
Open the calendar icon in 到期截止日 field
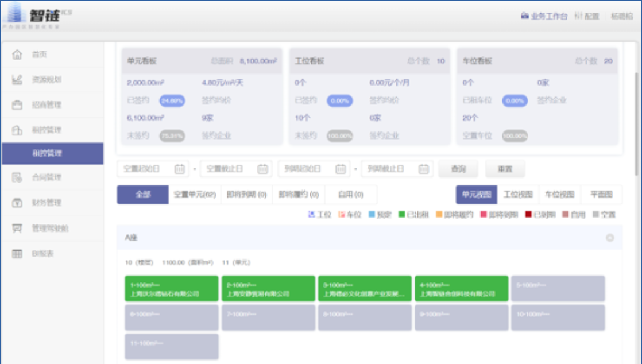pyautogui.click(x=424, y=169)
